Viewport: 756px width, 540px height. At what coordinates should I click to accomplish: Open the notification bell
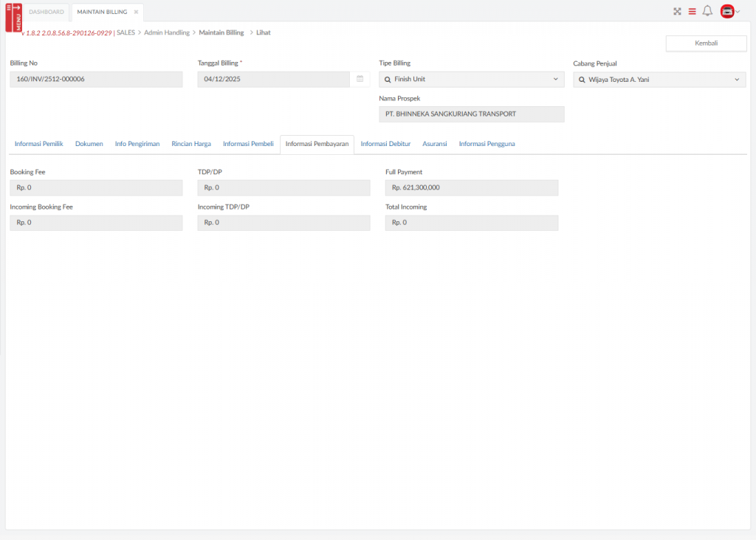point(707,11)
